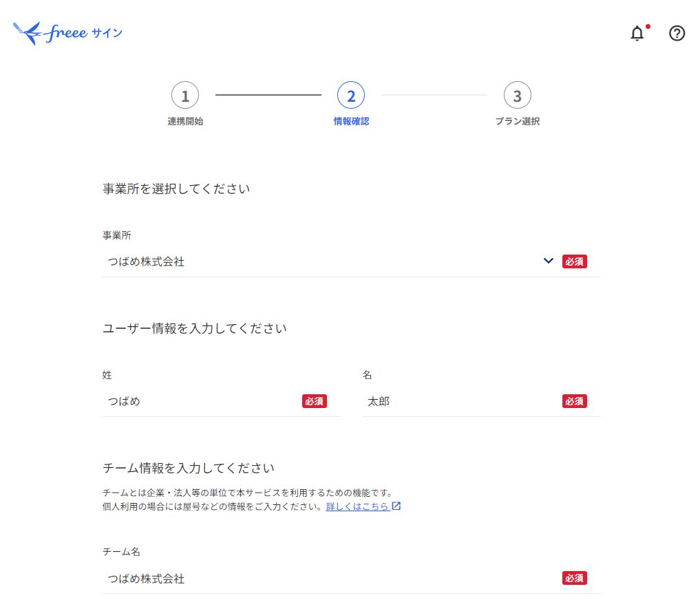Click the 必須 badge beside チーム名 field
This screenshot has height=611, width=700.
coord(575,578)
